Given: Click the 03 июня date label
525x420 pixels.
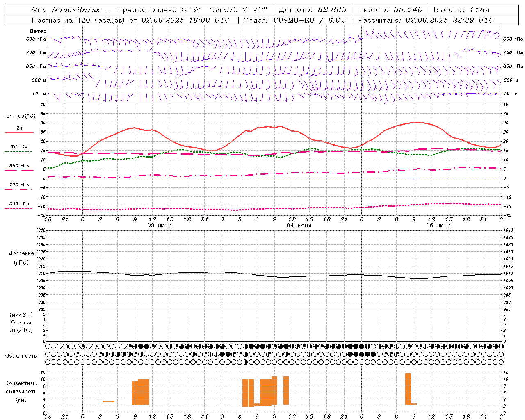Looking at the screenshot, I should click(x=160, y=225).
